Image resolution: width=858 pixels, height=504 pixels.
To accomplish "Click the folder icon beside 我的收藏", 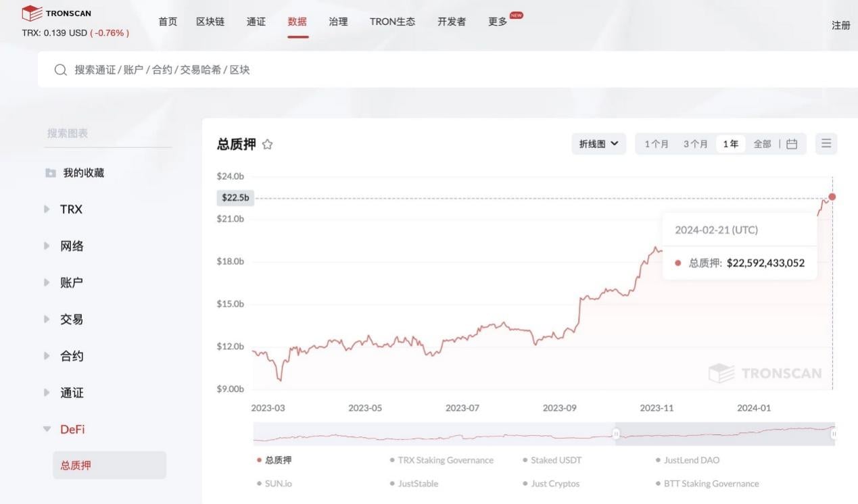I will coord(50,172).
